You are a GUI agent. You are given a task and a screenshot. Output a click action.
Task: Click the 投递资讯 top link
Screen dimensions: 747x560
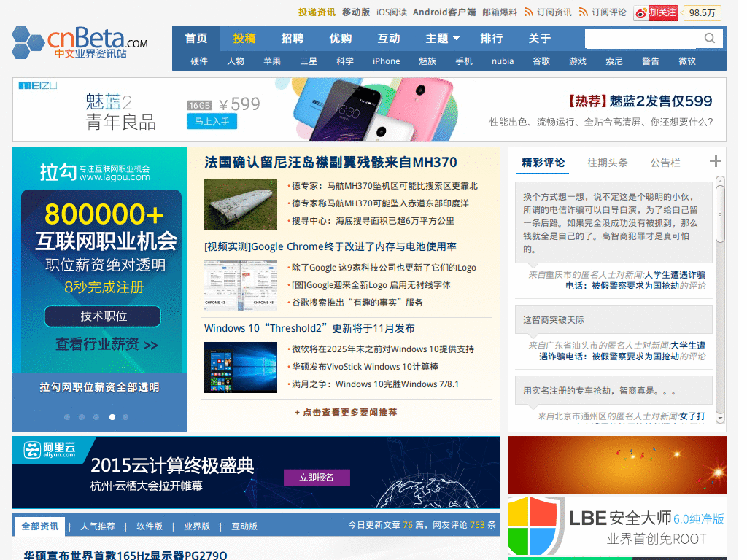[x=317, y=12]
